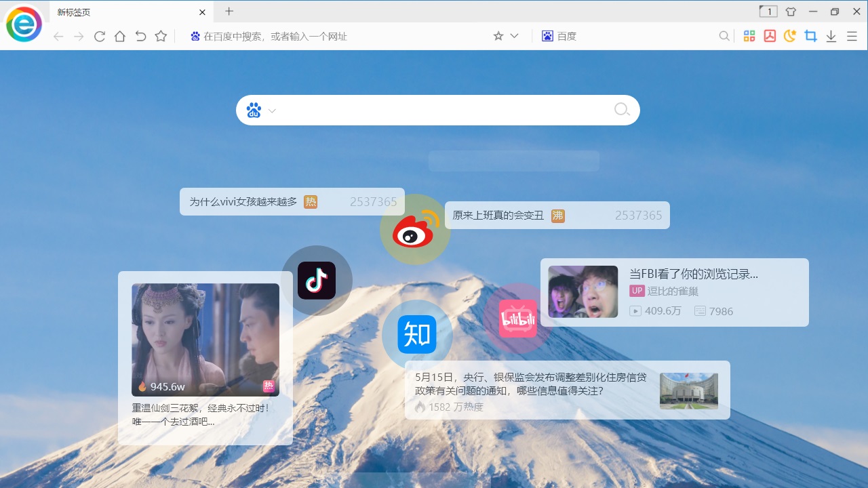Open the Weibo icon
The width and height of the screenshot is (868, 488).
pyautogui.click(x=415, y=229)
